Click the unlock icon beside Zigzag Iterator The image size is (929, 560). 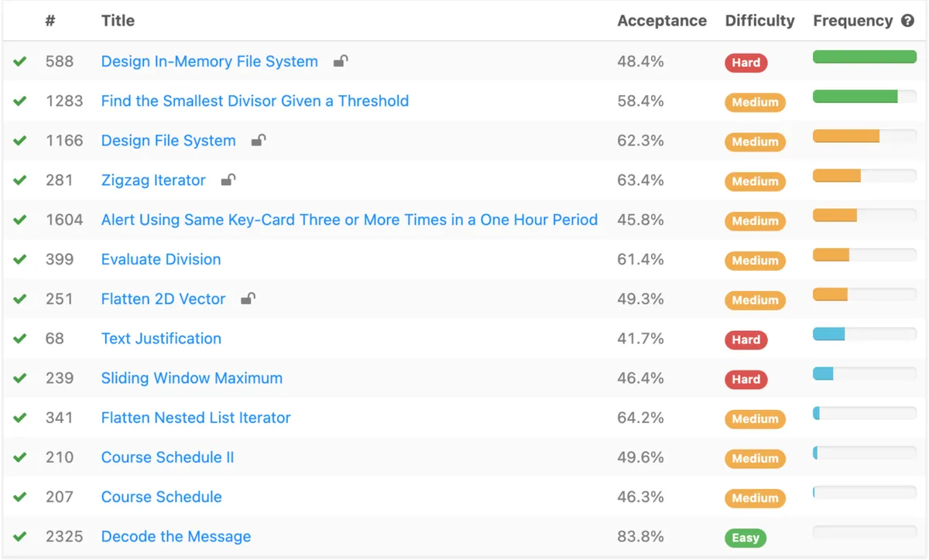[x=228, y=180]
